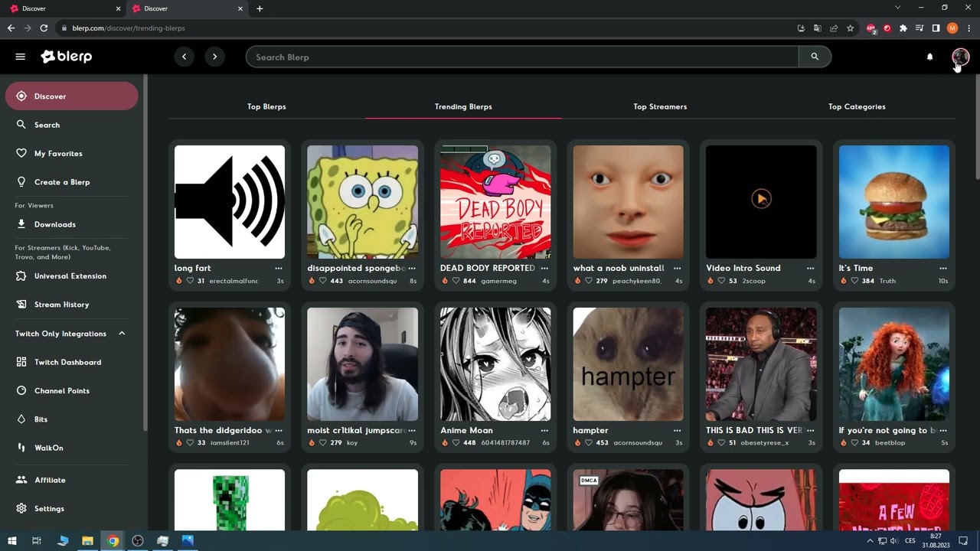The height and width of the screenshot is (551, 980).
Task: Go forward with the right arrow button
Action: [214, 57]
